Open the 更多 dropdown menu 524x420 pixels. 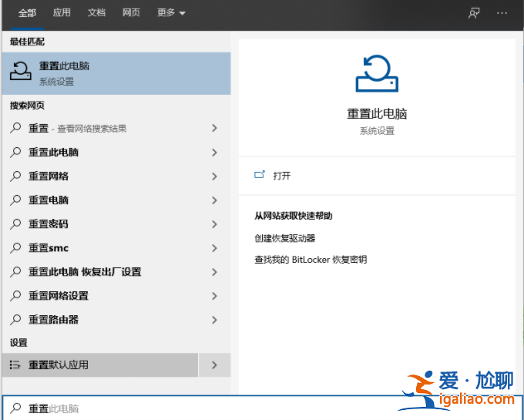click(x=171, y=12)
